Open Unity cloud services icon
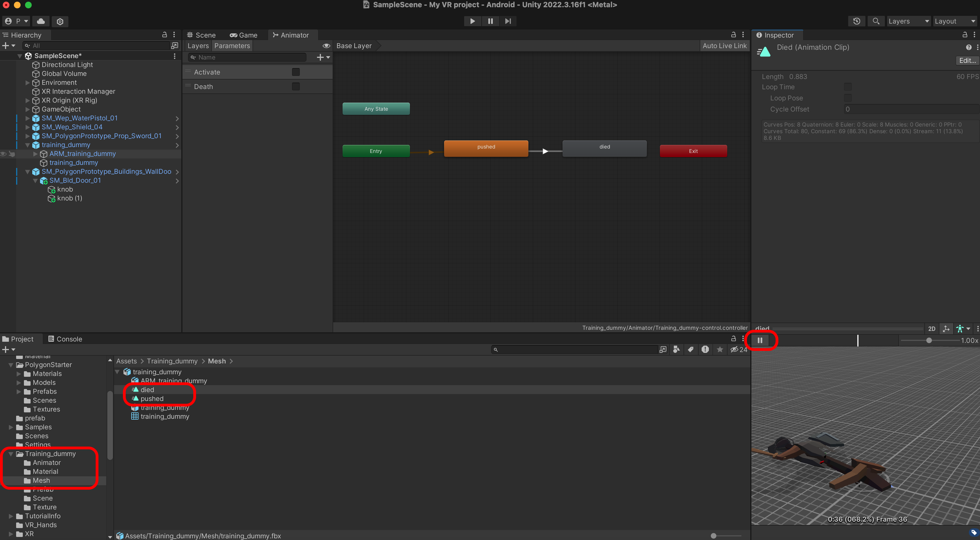This screenshot has width=980, height=540. click(41, 21)
